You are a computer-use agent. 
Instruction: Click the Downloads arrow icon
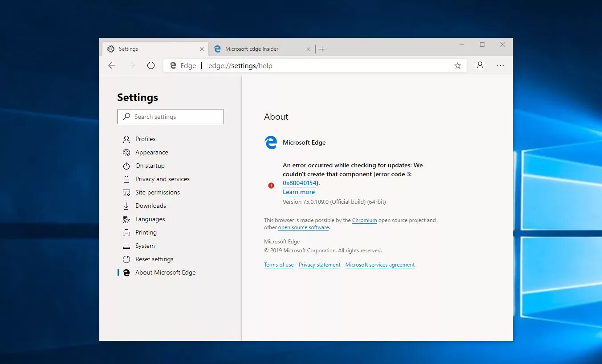(x=126, y=206)
